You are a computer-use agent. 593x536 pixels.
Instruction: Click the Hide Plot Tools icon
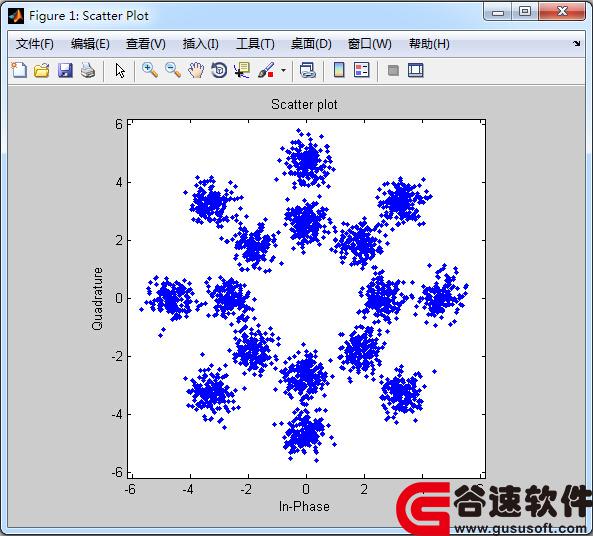[x=393, y=70]
